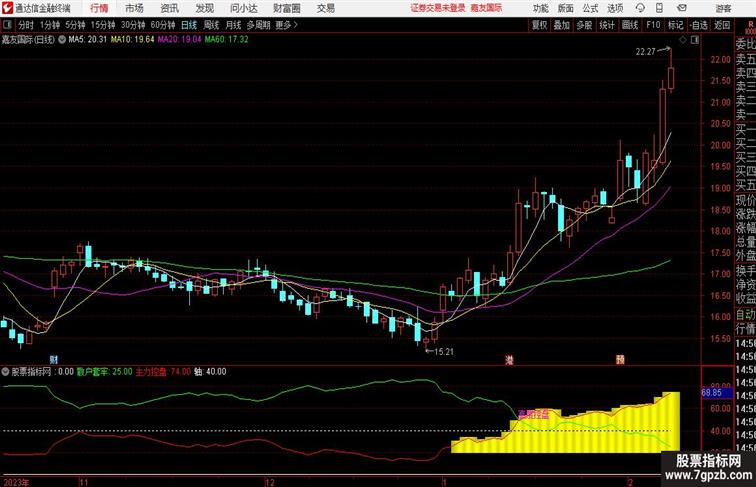Screen dimensions: 756x487
Task: Open the headset customer service icon
Action: click(x=640, y=8)
